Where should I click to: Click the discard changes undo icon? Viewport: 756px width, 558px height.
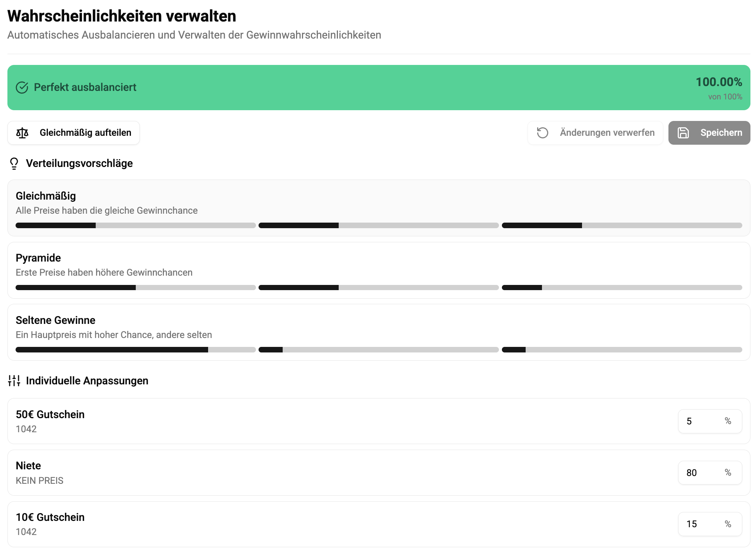point(543,133)
